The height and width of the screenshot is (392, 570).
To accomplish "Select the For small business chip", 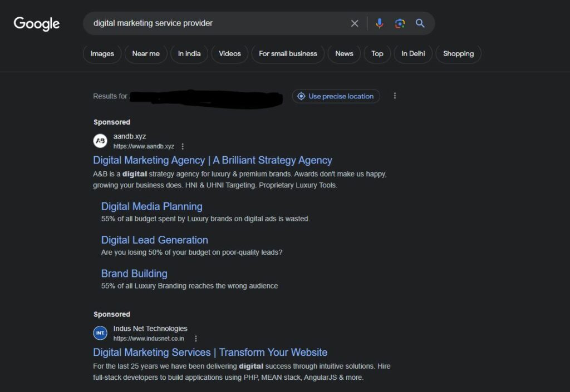I will pyautogui.click(x=288, y=54).
